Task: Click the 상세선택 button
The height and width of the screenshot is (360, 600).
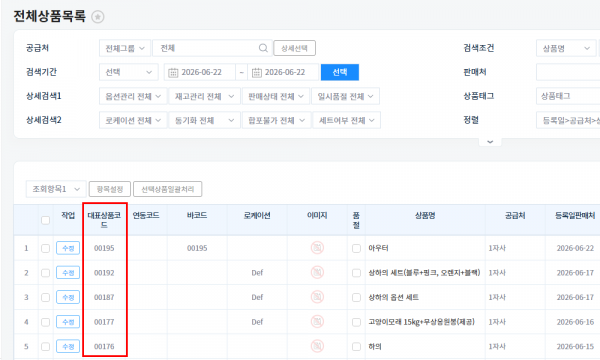Action: pyautogui.click(x=294, y=48)
